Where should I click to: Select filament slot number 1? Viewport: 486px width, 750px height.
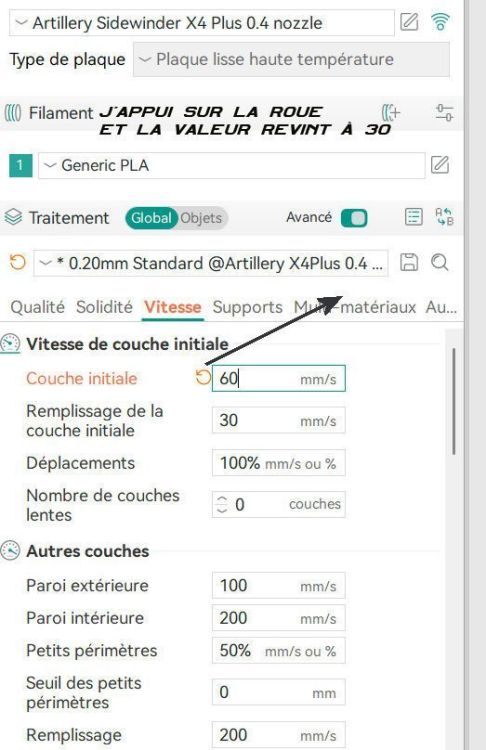coord(21,165)
